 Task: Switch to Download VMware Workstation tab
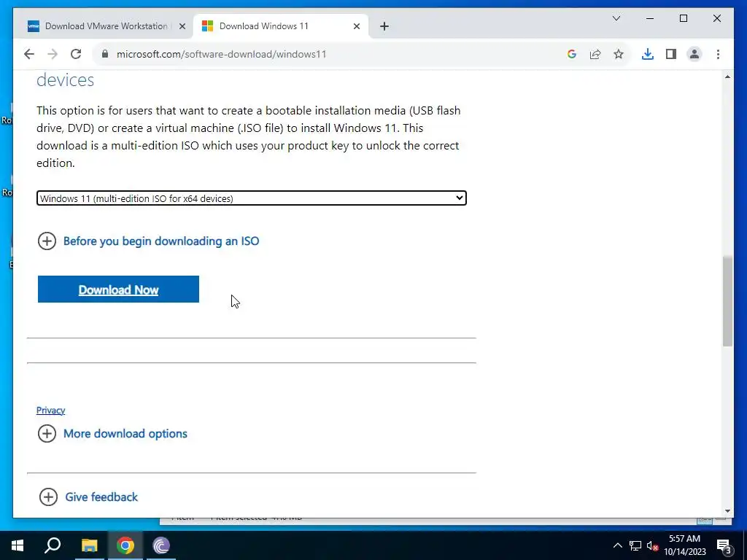pos(106,26)
